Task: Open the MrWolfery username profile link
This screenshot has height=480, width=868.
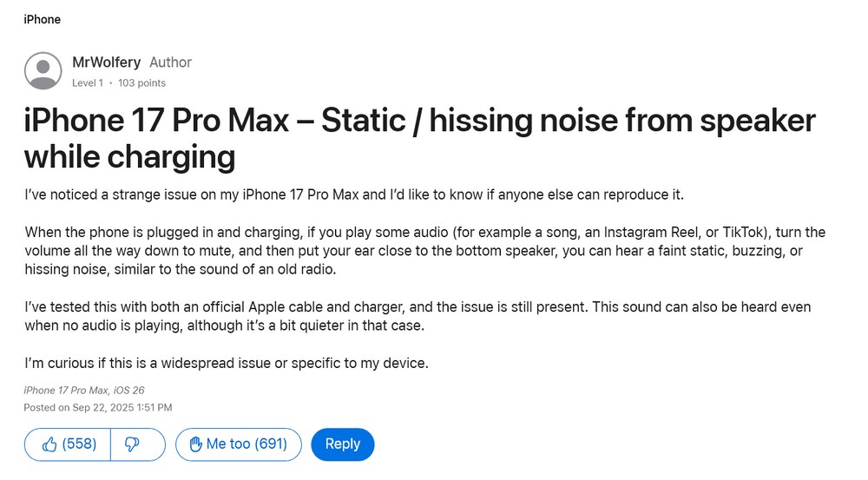Action: coord(107,62)
